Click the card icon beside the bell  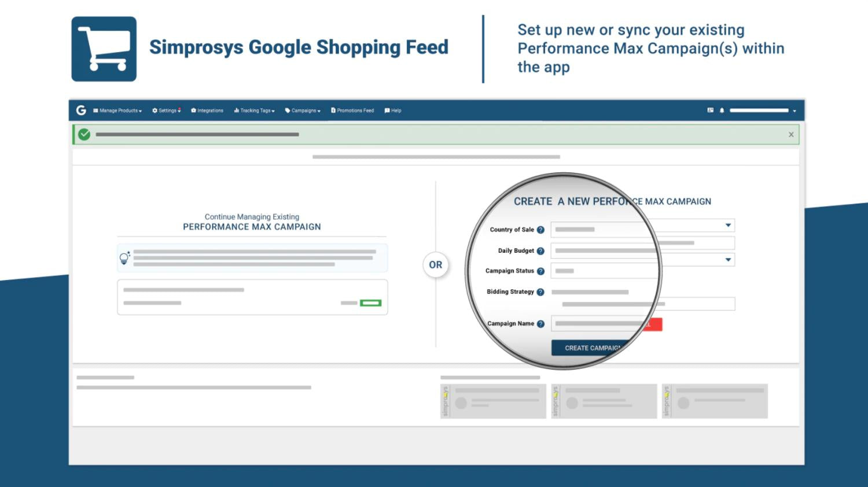pyautogui.click(x=710, y=110)
